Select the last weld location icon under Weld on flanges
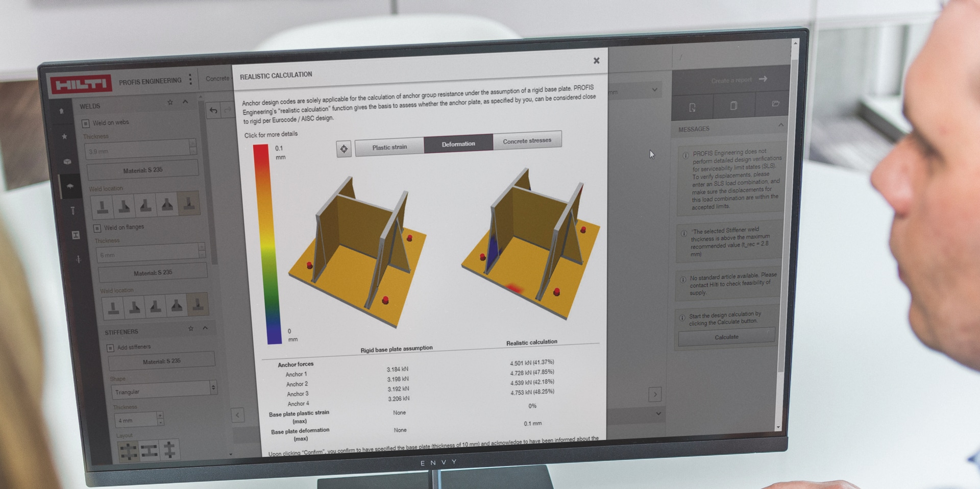Screen dimensions: 980x489 point(197,305)
